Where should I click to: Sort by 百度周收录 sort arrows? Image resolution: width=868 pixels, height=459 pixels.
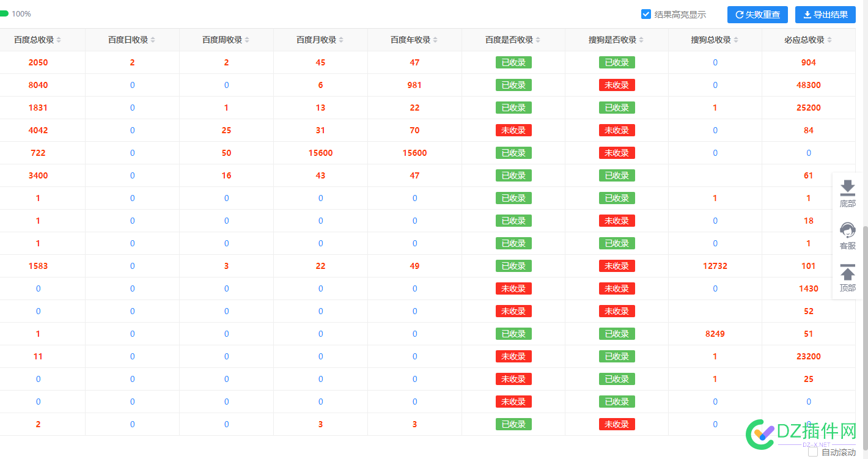[x=247, y=40]
